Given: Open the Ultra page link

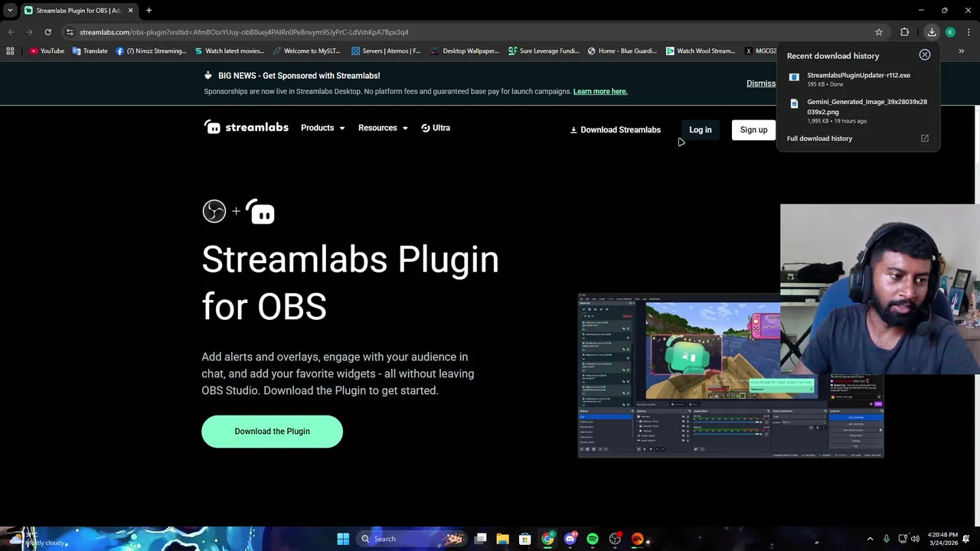Looking at the screenshot, I should click(436, 128).
